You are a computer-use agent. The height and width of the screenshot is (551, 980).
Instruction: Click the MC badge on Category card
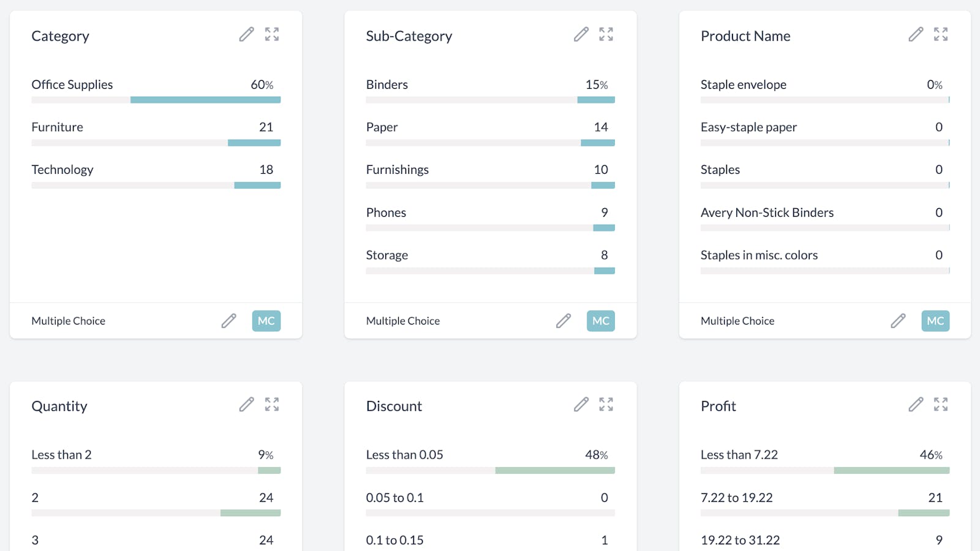[x=266, y=321]
